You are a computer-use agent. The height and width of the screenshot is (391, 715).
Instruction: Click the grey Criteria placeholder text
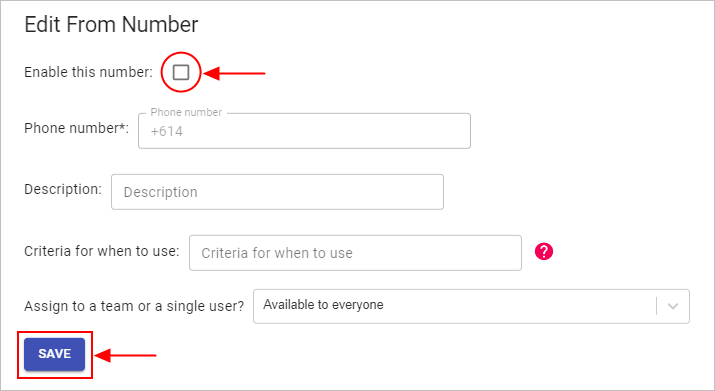[277, 253]
